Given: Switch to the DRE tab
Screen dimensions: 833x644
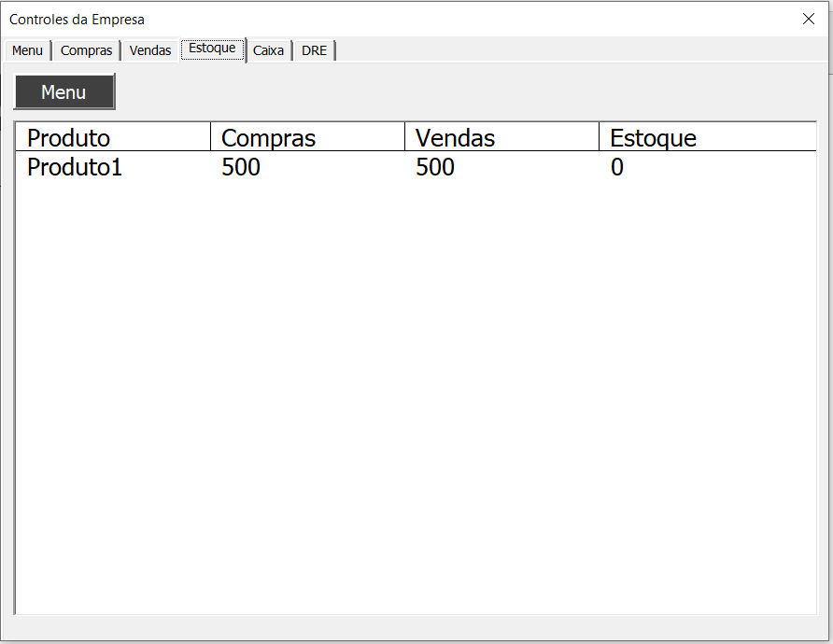Looking at the screenshot, I should coord(315,50).
